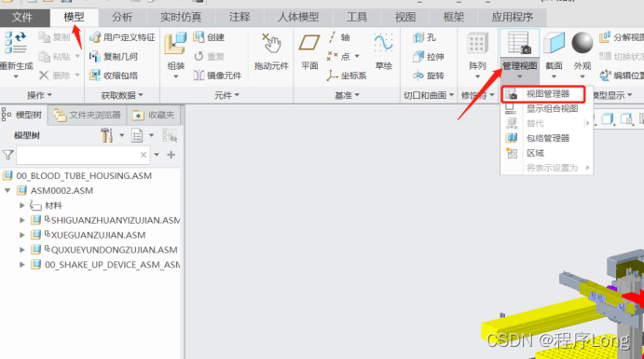Expand 00_SHAKE_UP_DEVICE_ASM node
Viewport: 644px width, 359px height.
(22, 265)
